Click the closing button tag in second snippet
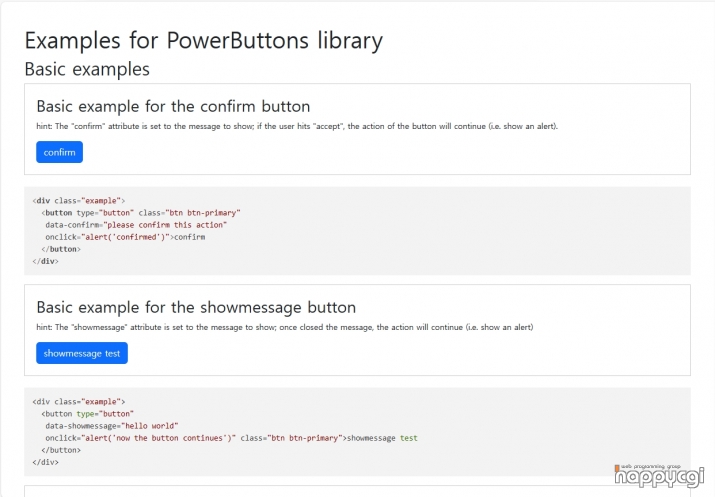The width and height of the screenshot is (715, 497). pos(61,450)
